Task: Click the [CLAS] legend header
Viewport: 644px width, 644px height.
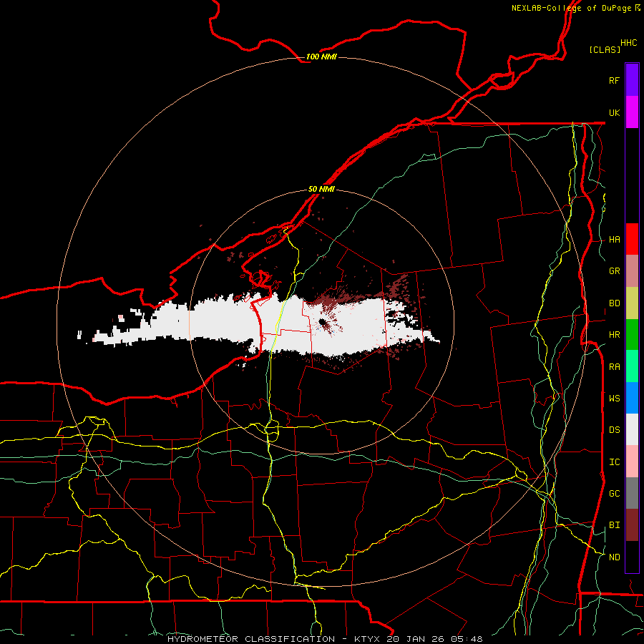Action: click(605, 49)
